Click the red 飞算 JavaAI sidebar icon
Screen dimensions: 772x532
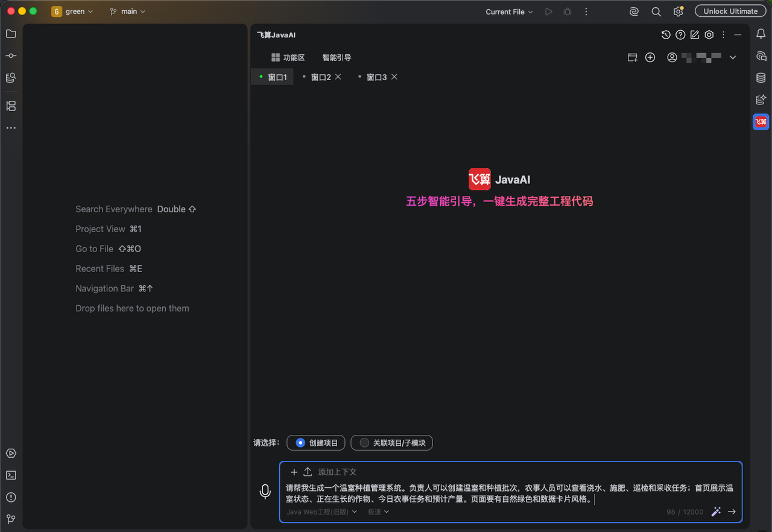tap(761, 122)
